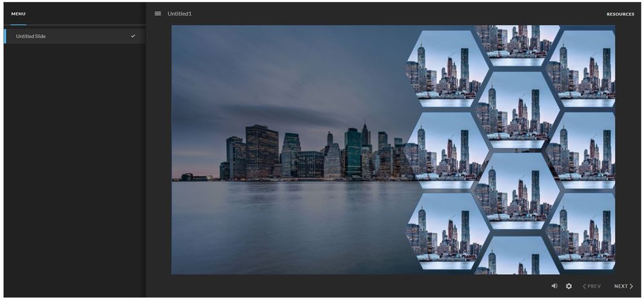The width and height of the screenshot is (644, 300).
Task: Select Untitled Slide in the menu
Action: pyautogui.click(x=74, y=36)
